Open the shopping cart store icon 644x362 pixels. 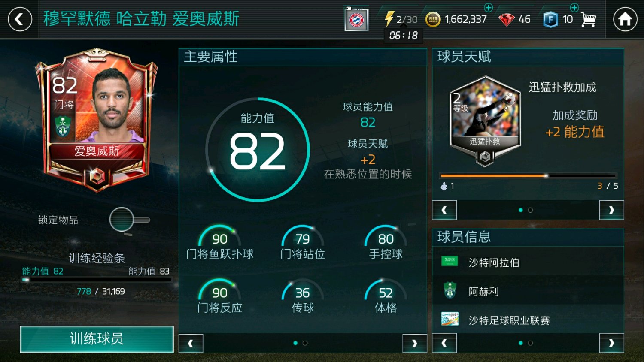[x=588, y=19]
